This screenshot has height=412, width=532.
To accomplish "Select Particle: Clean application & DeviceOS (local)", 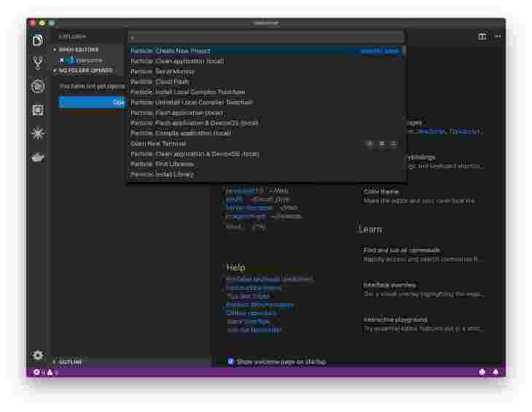I will (x=267, y=154).
